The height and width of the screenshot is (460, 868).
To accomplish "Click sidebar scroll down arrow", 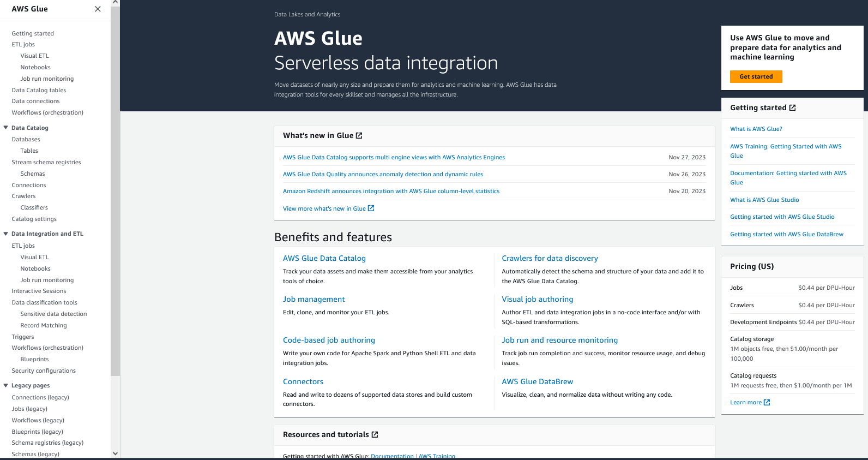I will coord(115,453).
